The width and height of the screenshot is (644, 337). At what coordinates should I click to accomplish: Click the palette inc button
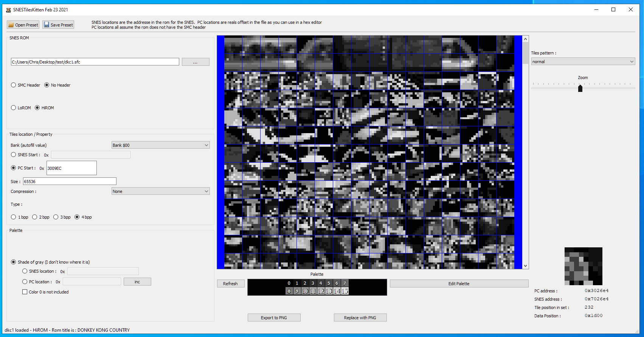137,282
